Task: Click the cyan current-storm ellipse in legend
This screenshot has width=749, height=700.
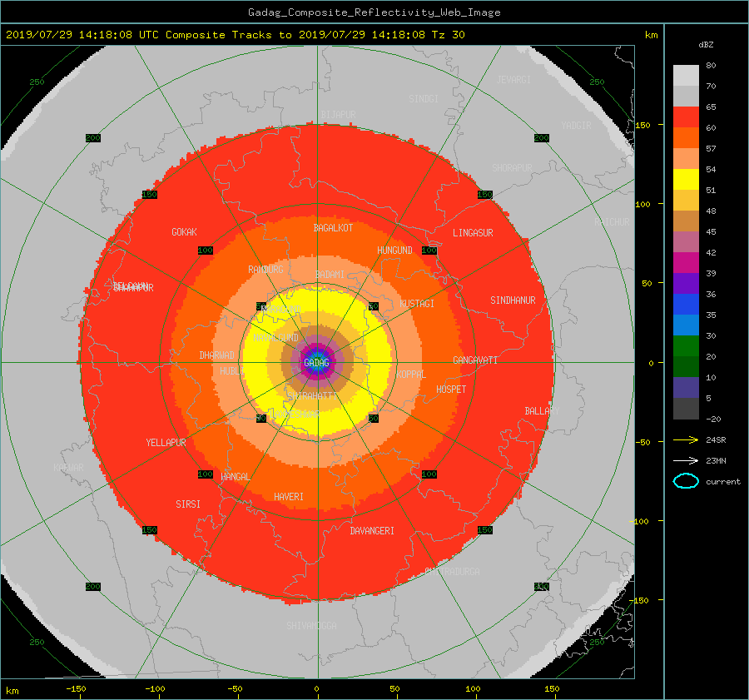Action: tap(686, 481)
